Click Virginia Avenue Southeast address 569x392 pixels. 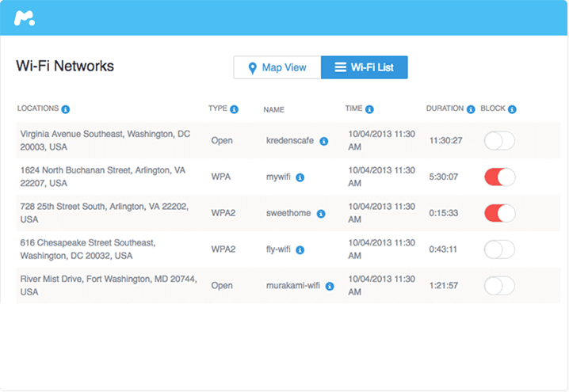(x=105, y=140)
